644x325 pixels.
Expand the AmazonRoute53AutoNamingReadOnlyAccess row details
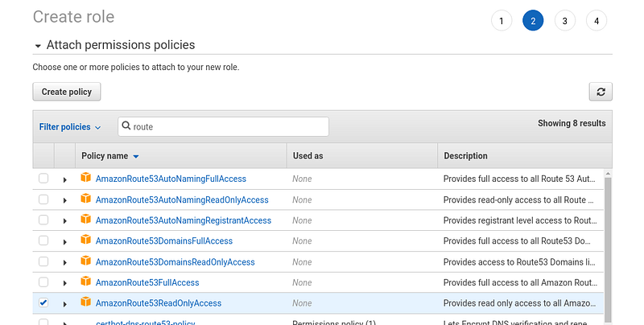coord(65,200)
